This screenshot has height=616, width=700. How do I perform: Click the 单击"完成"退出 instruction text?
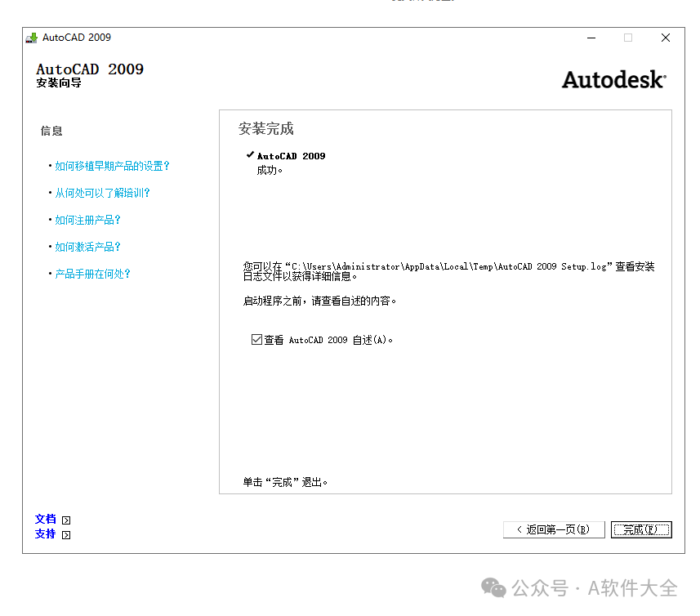[285, 482]
